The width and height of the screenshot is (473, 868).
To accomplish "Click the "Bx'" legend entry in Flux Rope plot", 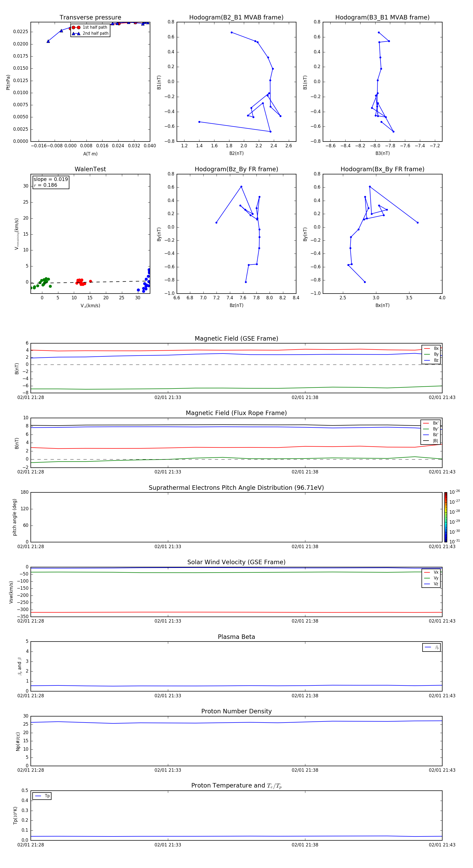I will point(431,423).
